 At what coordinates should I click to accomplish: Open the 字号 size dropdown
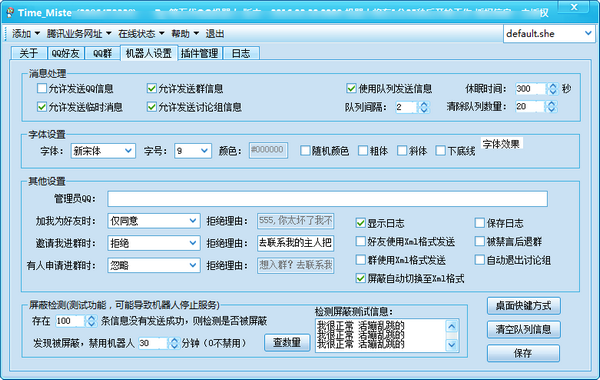pyautogui.click(x=192, y=151)
